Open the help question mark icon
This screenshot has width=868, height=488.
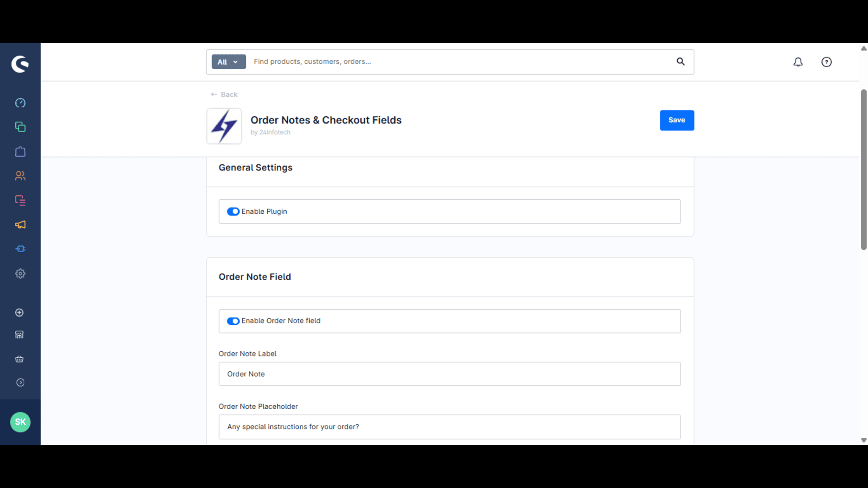pos(826,62)
